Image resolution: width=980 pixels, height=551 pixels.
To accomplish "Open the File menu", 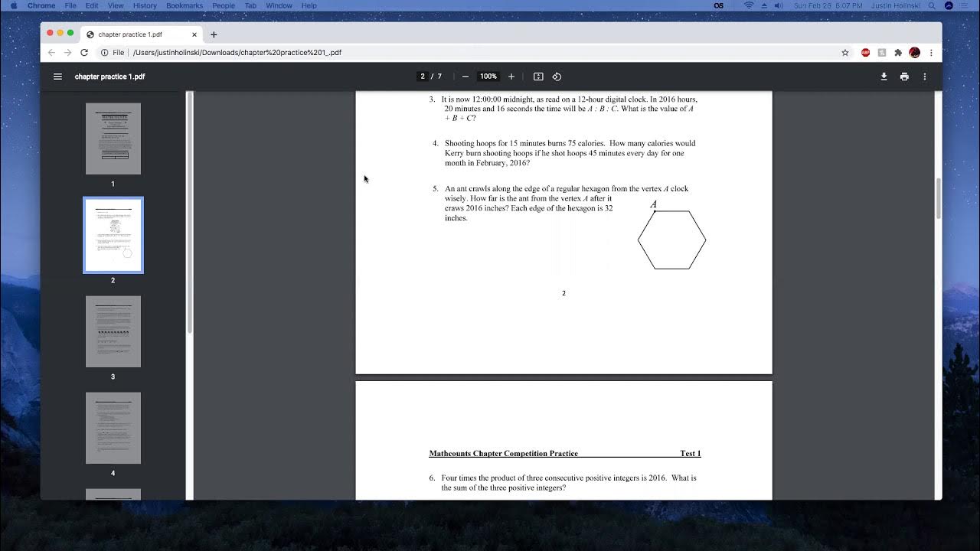I will pos(70,5).
